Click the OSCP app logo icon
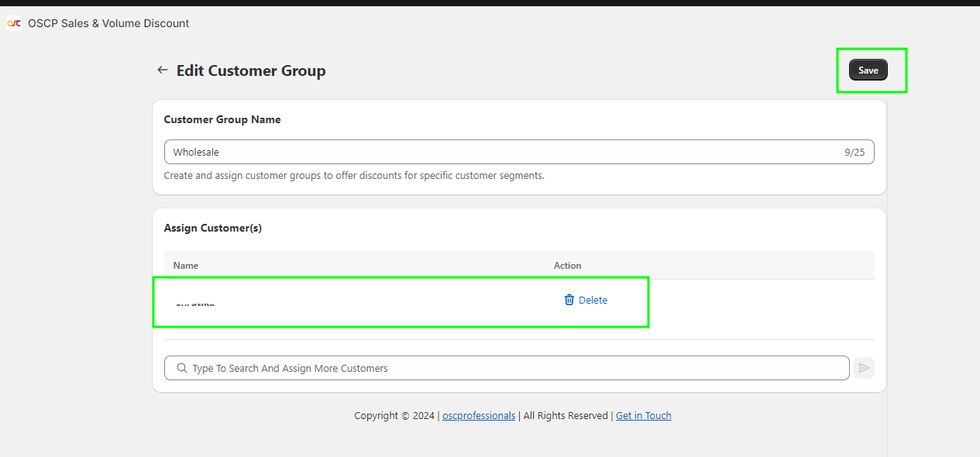Screen dimensions: 980x457 click(14, 23)
